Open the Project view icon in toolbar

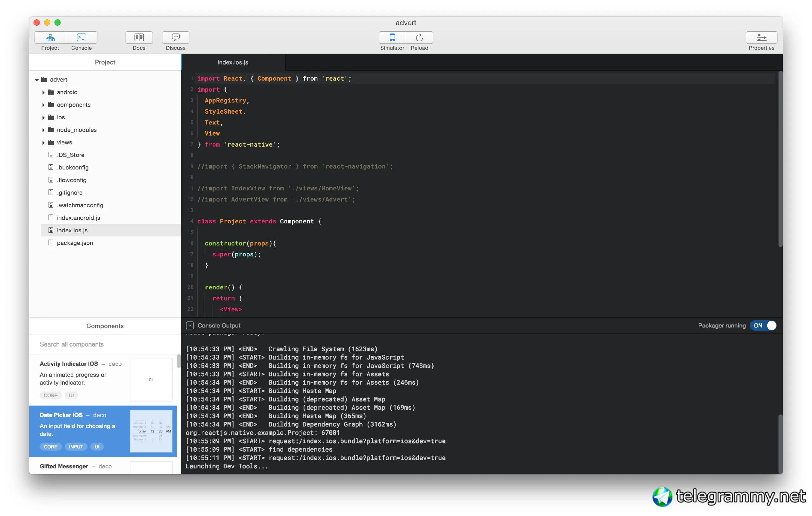point(50,37)
